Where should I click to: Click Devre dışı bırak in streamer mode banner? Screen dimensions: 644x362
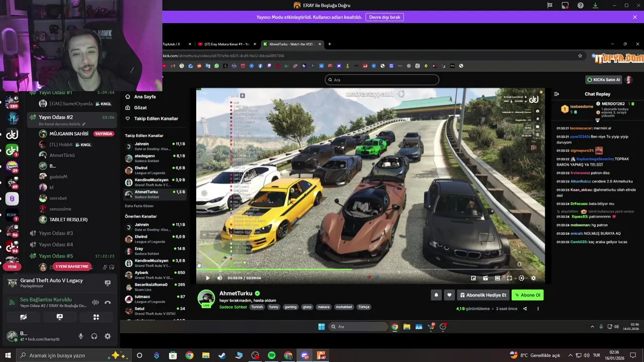pos(384,17)
